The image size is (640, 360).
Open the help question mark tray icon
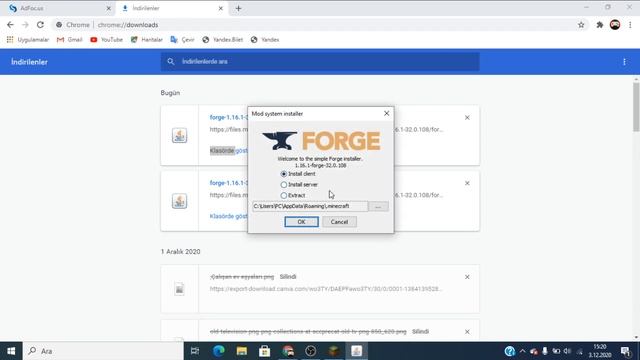[x=509, y=351]
